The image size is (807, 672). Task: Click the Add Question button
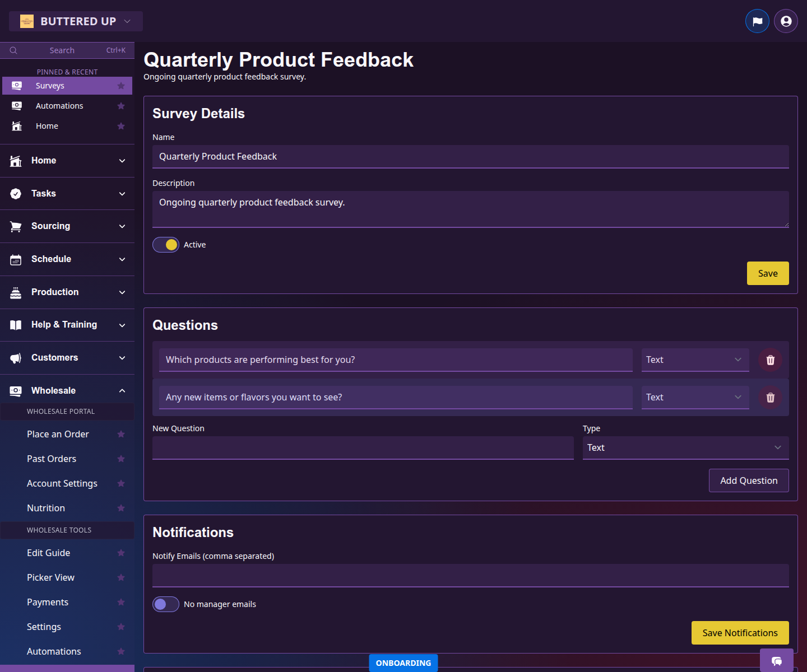pyautogui.click(x=749, y=480)
